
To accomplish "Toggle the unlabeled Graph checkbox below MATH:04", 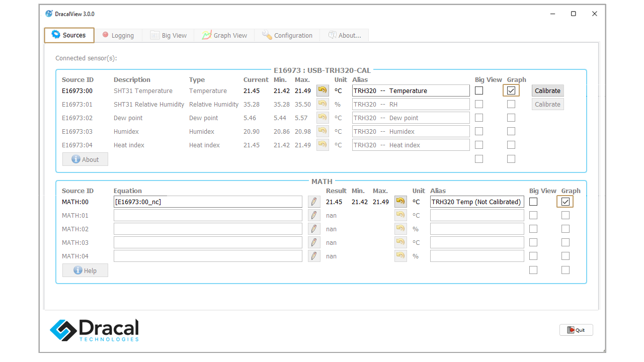I will coord(566,270).
